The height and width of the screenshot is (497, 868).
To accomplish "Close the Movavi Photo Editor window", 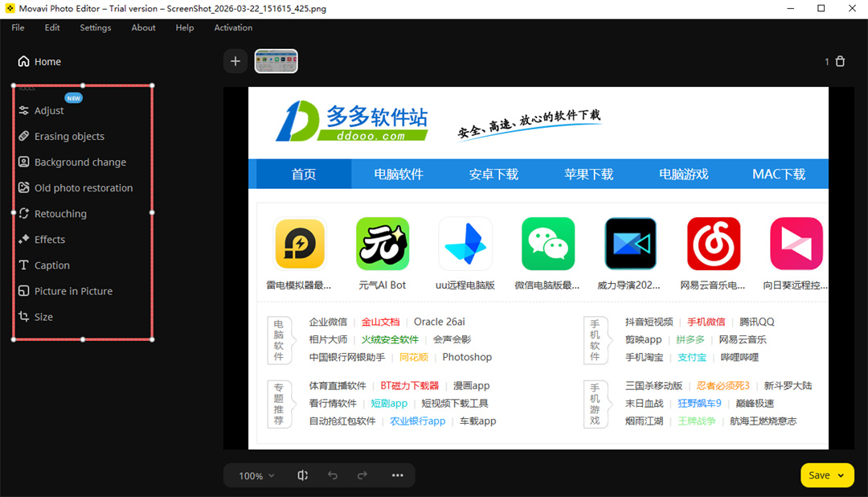I will tap(852, 8).
